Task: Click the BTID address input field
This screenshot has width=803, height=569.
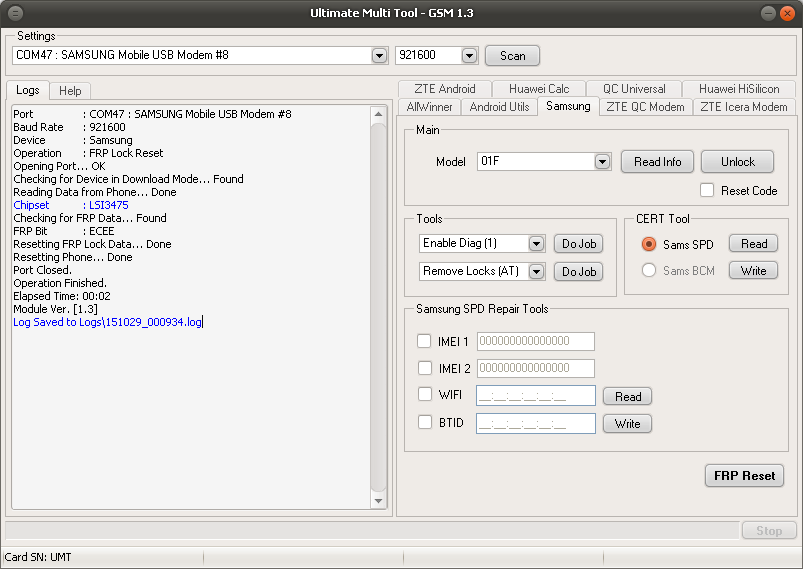Action: [536, 424]
